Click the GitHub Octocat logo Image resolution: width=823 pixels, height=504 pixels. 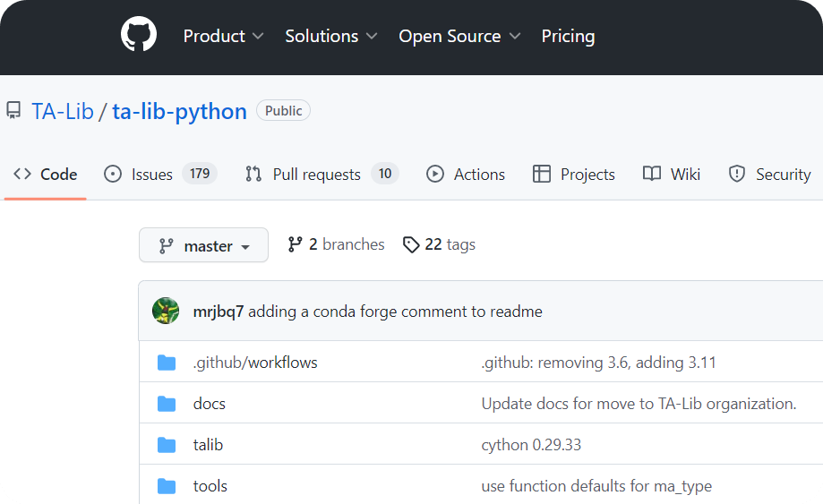(139, 36)
